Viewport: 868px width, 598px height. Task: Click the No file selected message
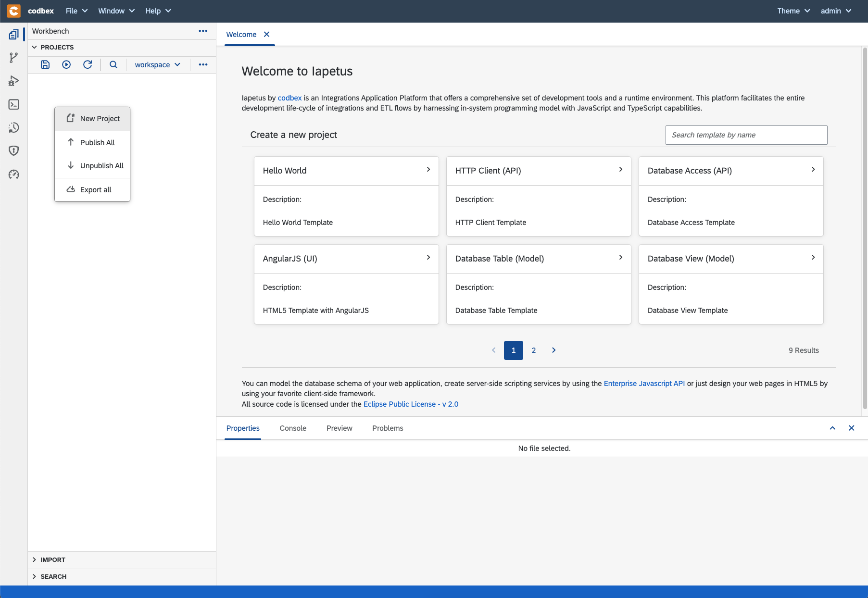pos(544,448)
